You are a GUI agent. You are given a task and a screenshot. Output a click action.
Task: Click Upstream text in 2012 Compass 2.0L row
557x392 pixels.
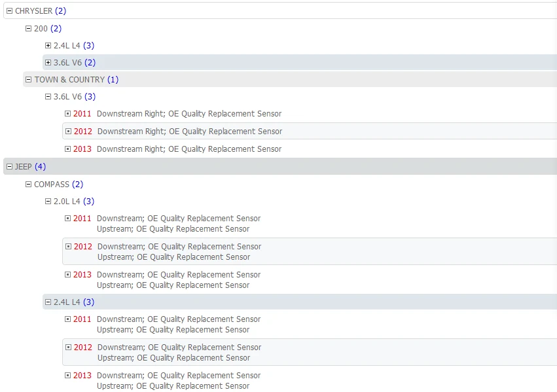tap(173, 257)
